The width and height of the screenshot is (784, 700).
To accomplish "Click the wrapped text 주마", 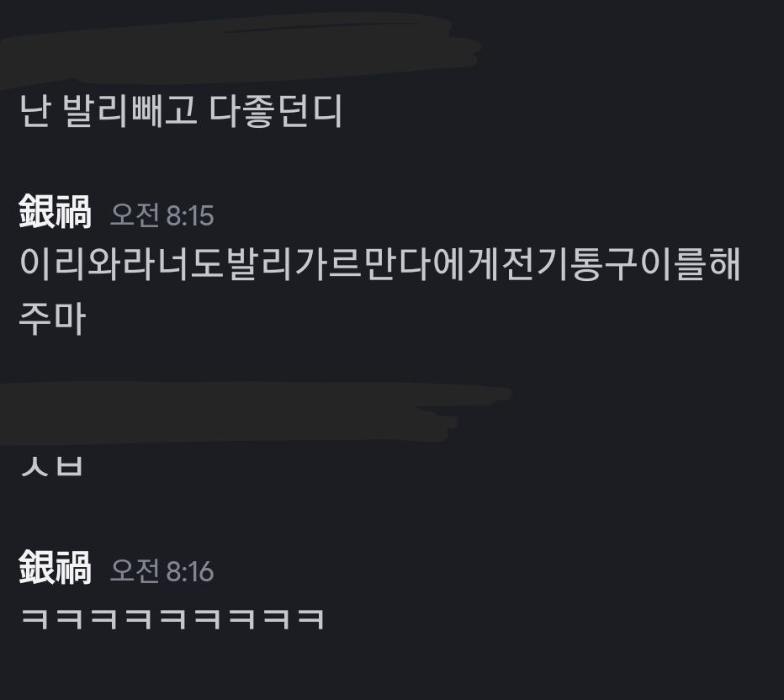I will pos(52,318).
